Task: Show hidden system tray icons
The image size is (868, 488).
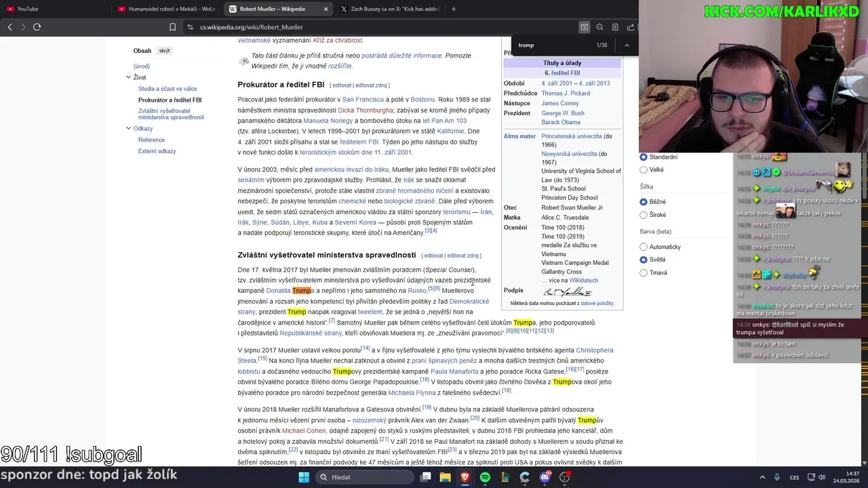Action: click(762, 477)
